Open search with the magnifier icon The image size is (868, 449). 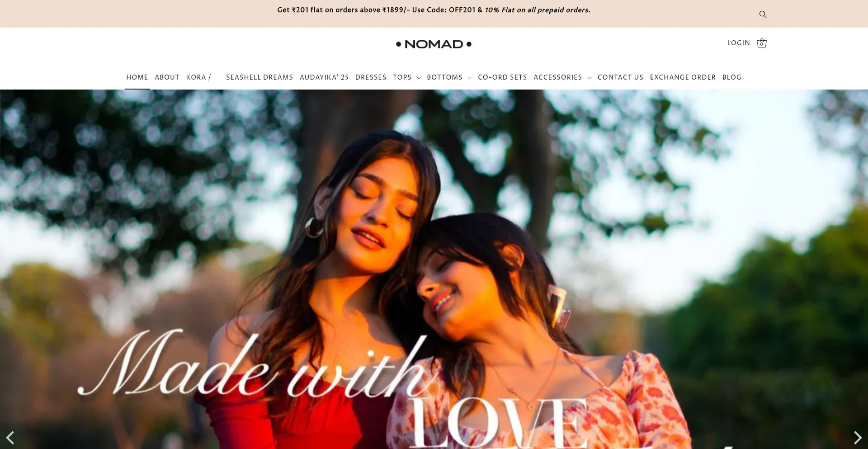pyautogui.click(x=763, y=14)
